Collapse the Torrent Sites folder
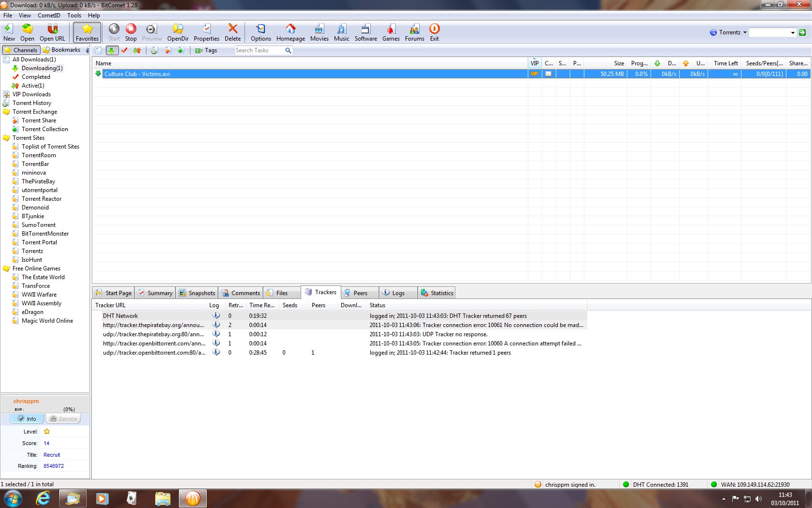Viewport: 812px width, 508px height. pos(7,138)
